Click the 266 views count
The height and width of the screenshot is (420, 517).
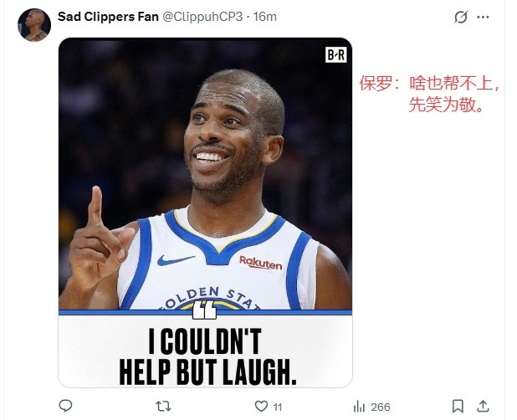click(x=380, y=407)
